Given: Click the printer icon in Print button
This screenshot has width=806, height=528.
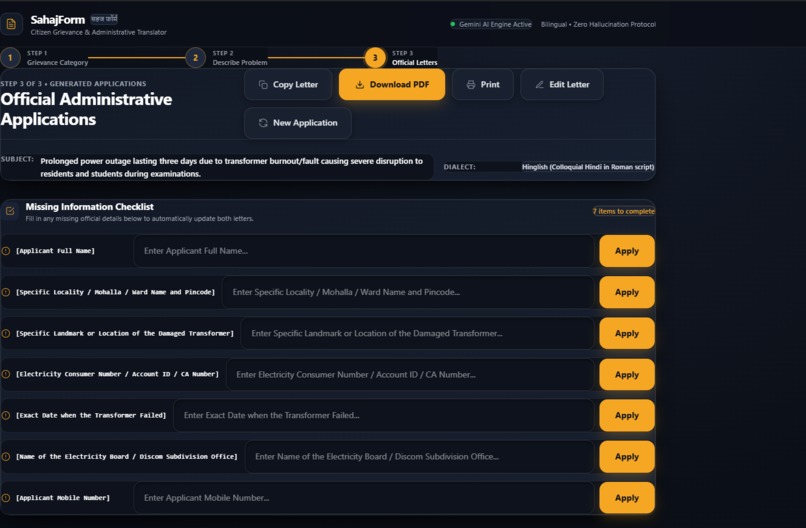Looking at the screenshot, I should click(x=471, y=84).
